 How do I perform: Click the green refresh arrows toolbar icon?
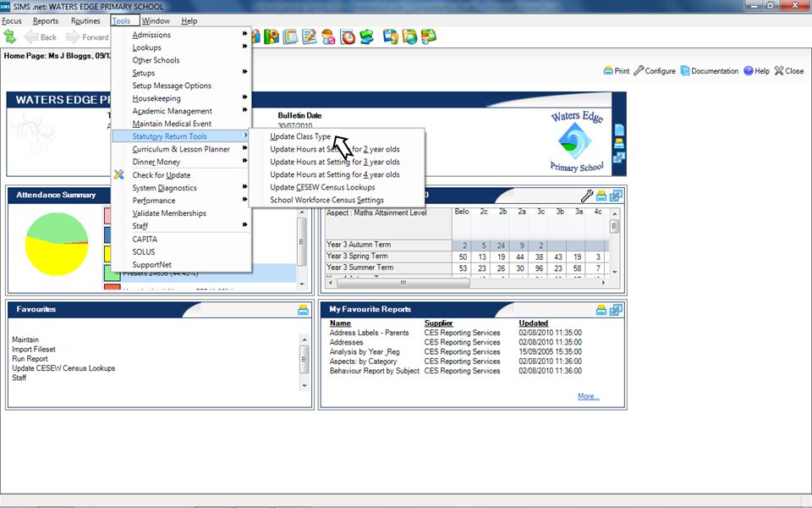[x=9, y=36]
